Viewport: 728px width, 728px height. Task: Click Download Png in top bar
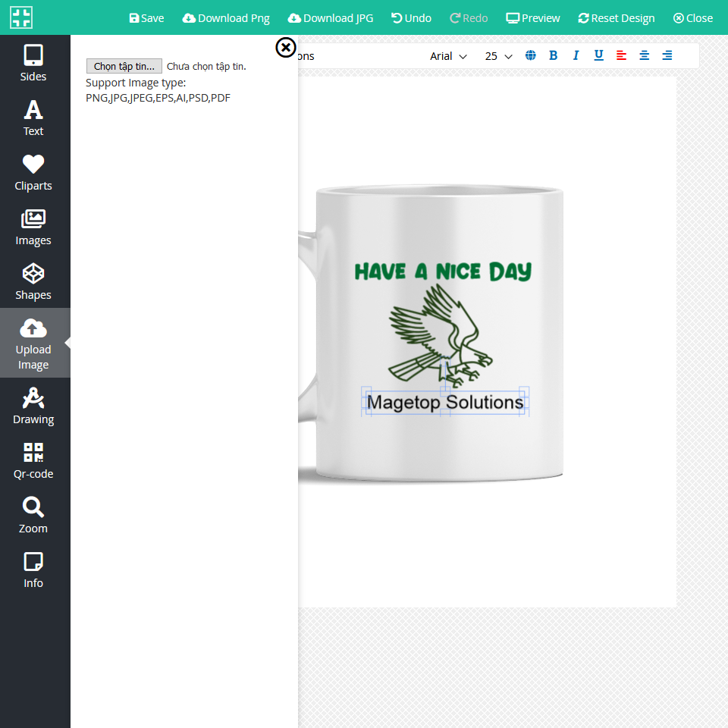[x=226, y=17]
